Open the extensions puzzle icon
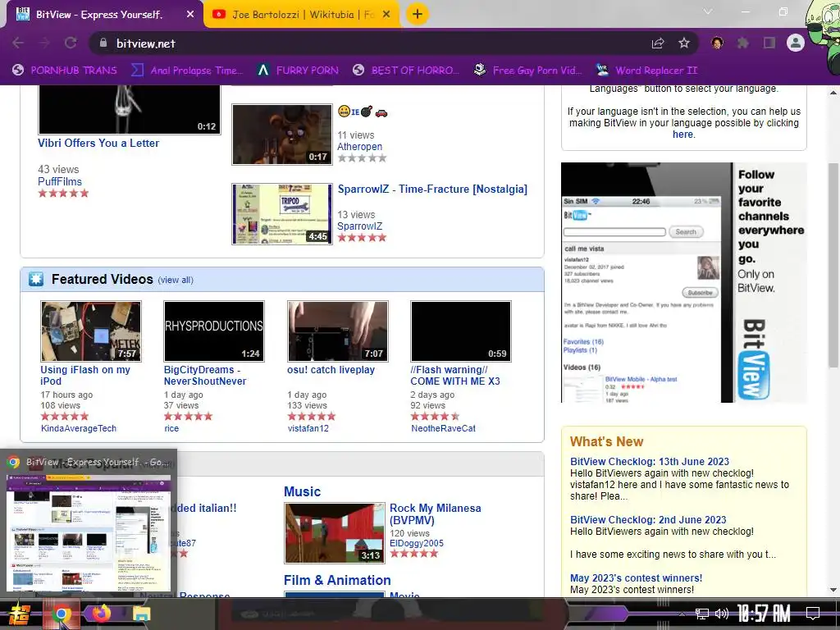The width and height of the screenshot is (840, 630). tap(742, 43)
